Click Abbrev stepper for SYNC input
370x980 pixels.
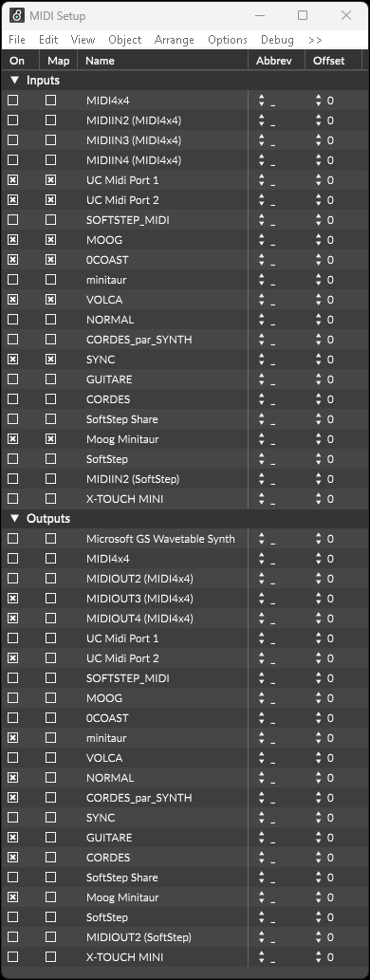pyautogui.click(x=261, y=360)
